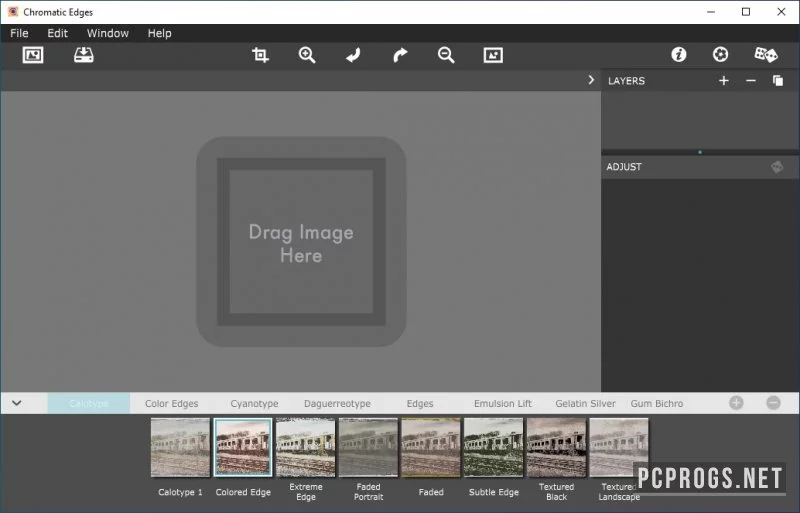Screen dimensions: 800x513
Task: Apply the Faded Portrait preset thumbnail
Action: coord(368,447)
